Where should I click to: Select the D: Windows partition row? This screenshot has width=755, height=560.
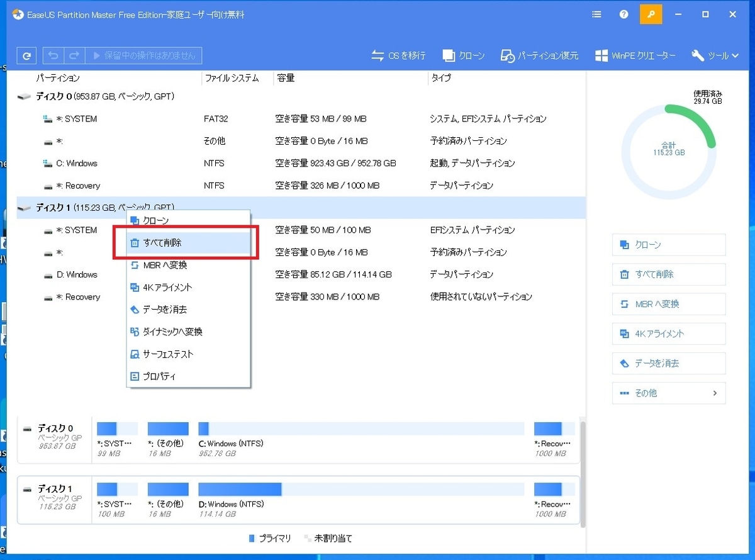tap(301, 274)
